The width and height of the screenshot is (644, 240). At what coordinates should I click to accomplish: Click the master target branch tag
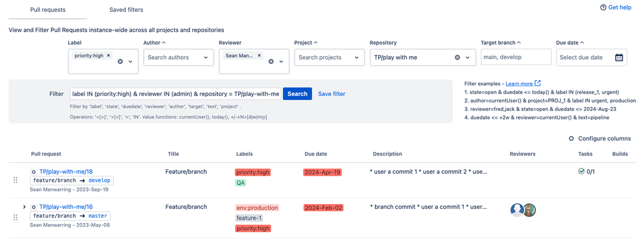(98, 215)
